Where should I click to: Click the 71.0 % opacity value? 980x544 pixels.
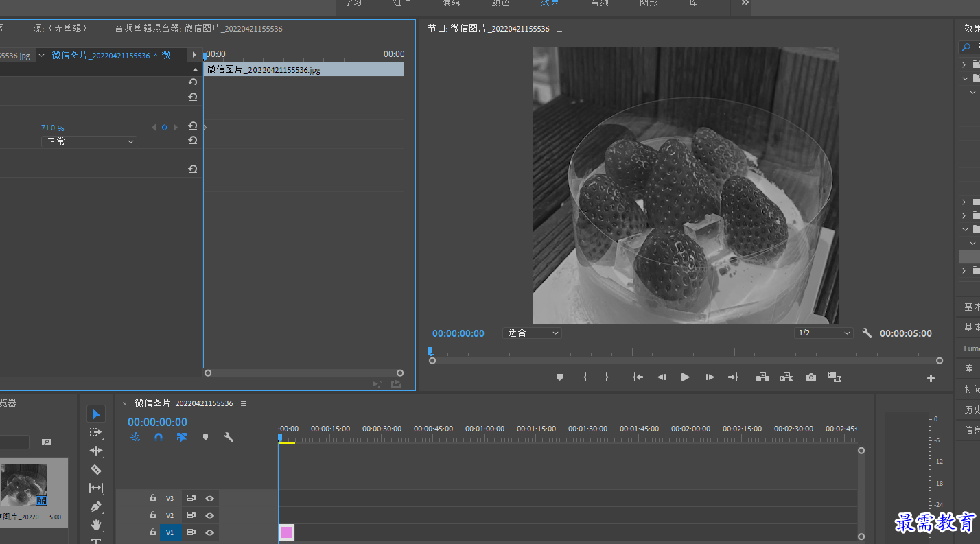click(x=52, y=128)
